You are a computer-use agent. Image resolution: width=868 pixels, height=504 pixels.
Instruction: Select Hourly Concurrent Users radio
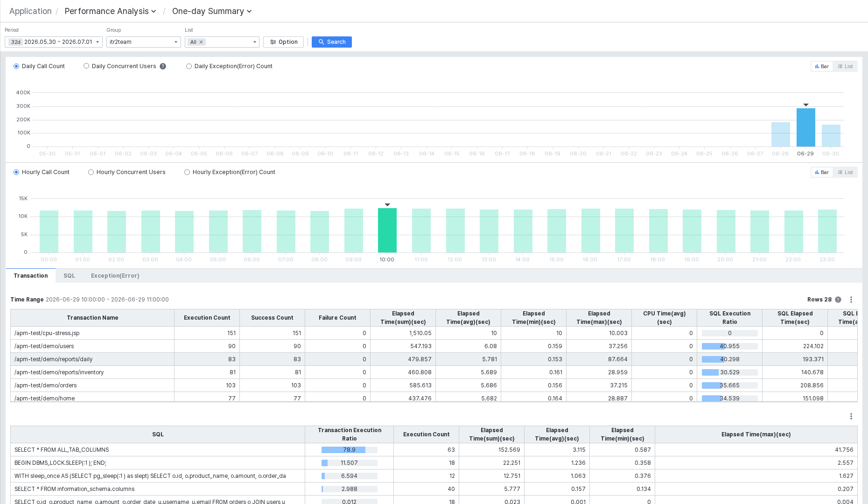click(91, 172)
